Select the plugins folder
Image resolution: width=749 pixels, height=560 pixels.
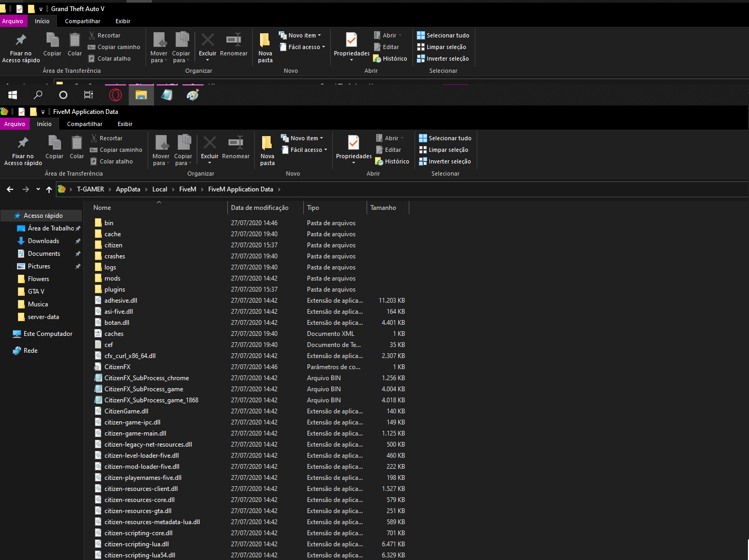(x=114, y=289)
